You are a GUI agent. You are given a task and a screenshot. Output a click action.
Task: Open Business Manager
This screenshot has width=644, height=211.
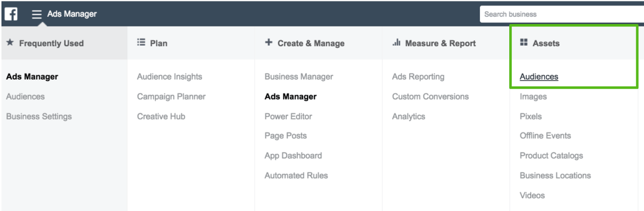(x=299, y=77)
